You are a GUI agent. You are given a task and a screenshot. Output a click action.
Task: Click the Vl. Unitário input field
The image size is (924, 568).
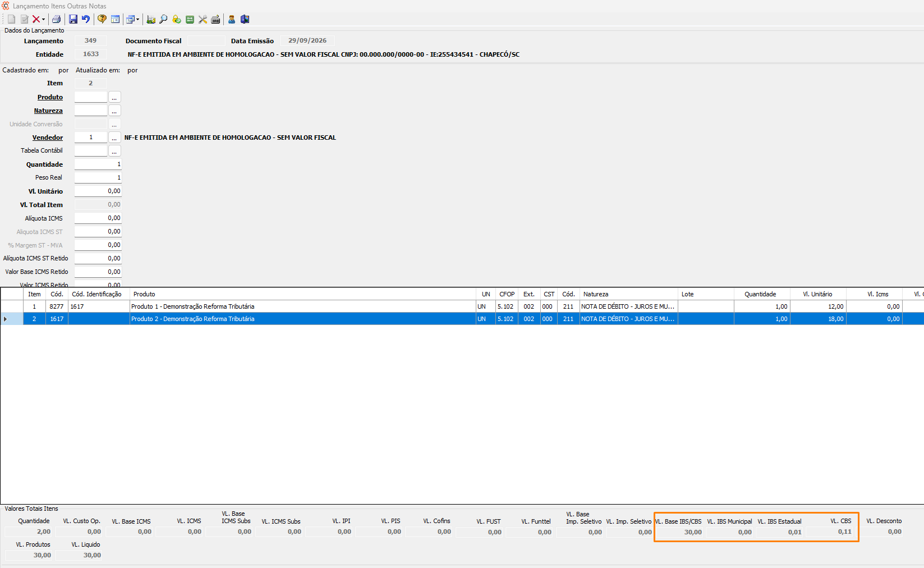[98, 191]
